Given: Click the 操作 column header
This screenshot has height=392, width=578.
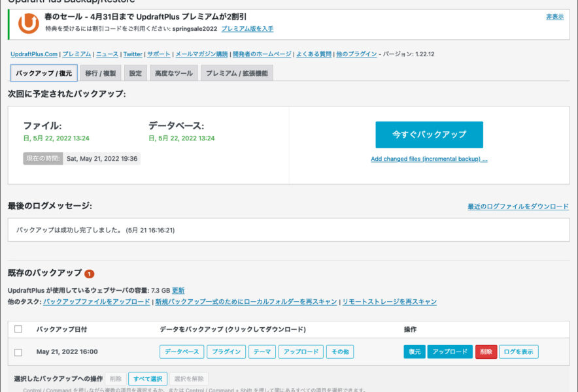Looking at the screenshot, I should [410, 329].
